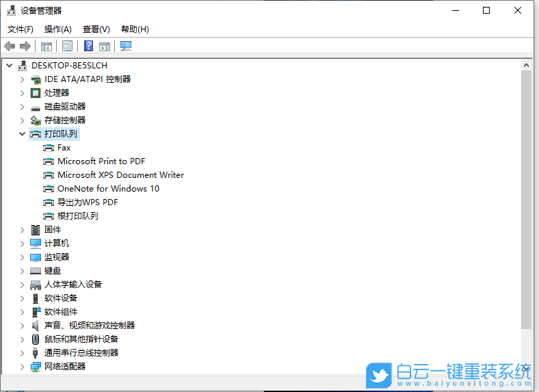Click the USB controllers (通用串行总线控制器) icon
539x392 pixels.
(x=35, y=353)
